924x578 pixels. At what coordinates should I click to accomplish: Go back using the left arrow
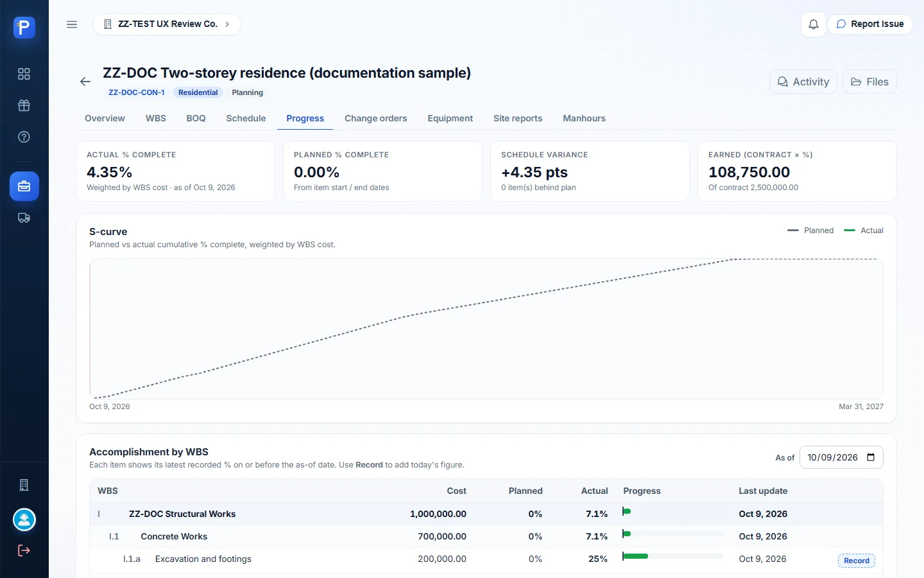click(x=85, y=82)
